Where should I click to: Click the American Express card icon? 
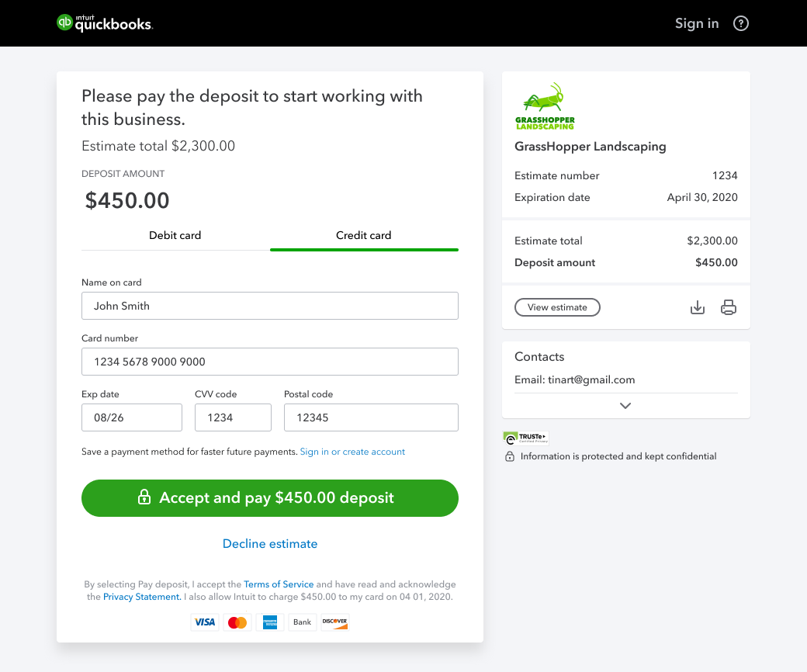270,622
